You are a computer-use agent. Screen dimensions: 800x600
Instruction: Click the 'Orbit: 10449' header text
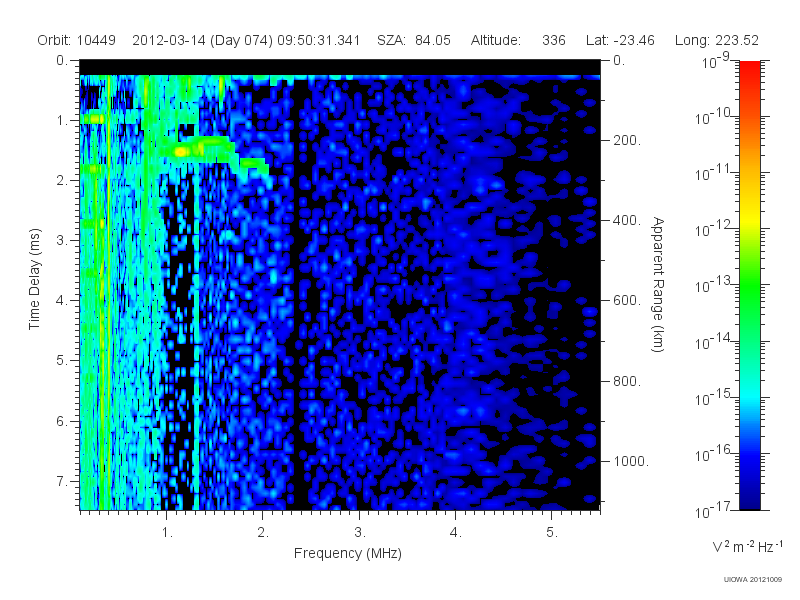(77, 40)
